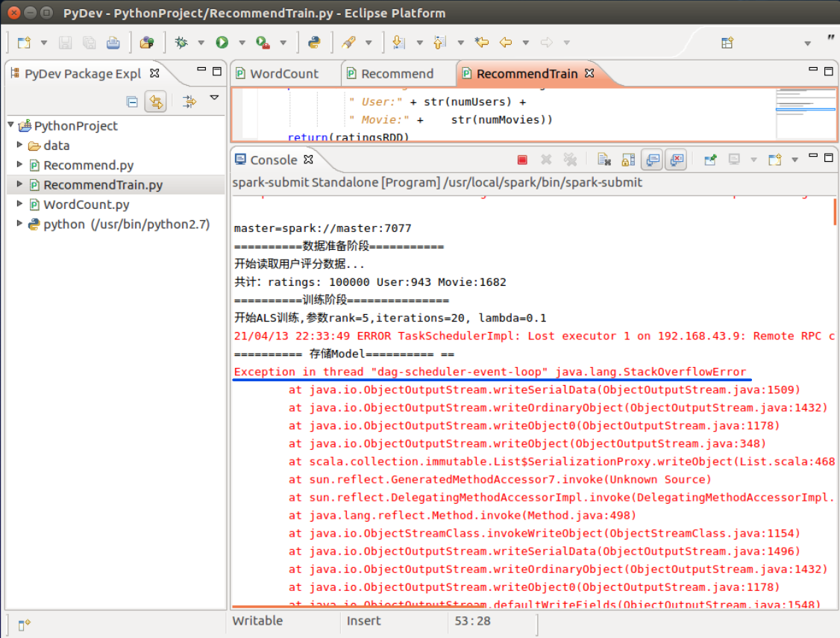Open the External Tools dropdown arrow

283,43
